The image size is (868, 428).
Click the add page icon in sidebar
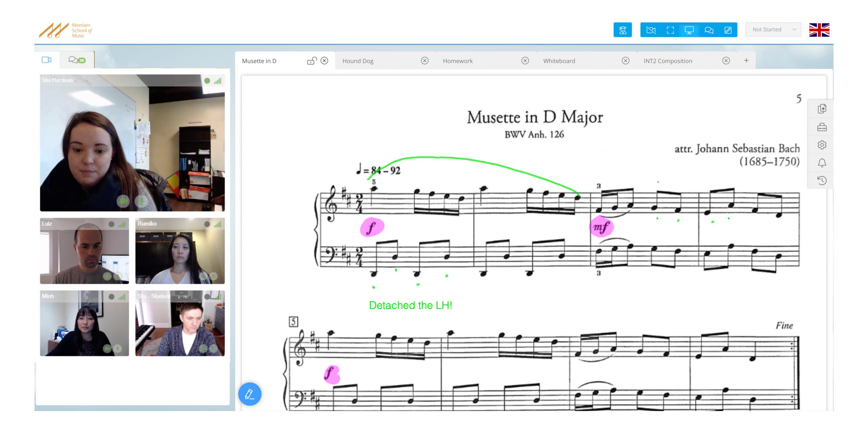click(822, 109)
